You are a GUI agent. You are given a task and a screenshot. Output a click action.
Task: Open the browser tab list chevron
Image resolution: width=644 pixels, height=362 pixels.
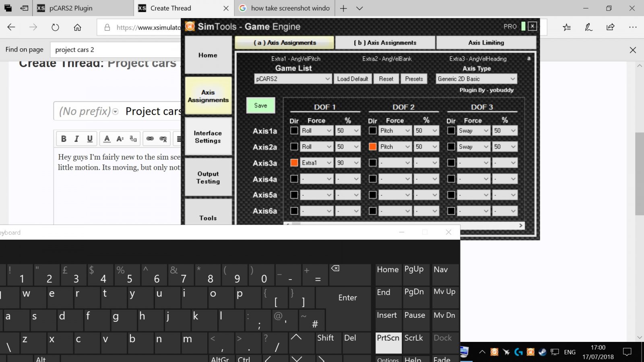point(359,8)
